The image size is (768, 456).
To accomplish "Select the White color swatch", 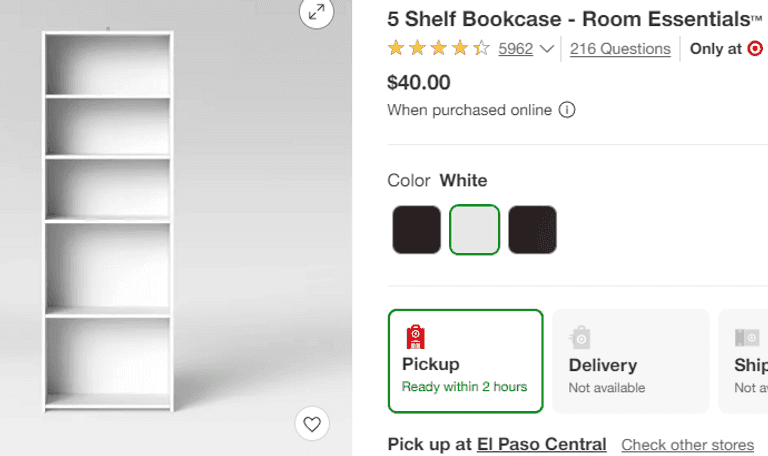I will click(x=474, y=230).
